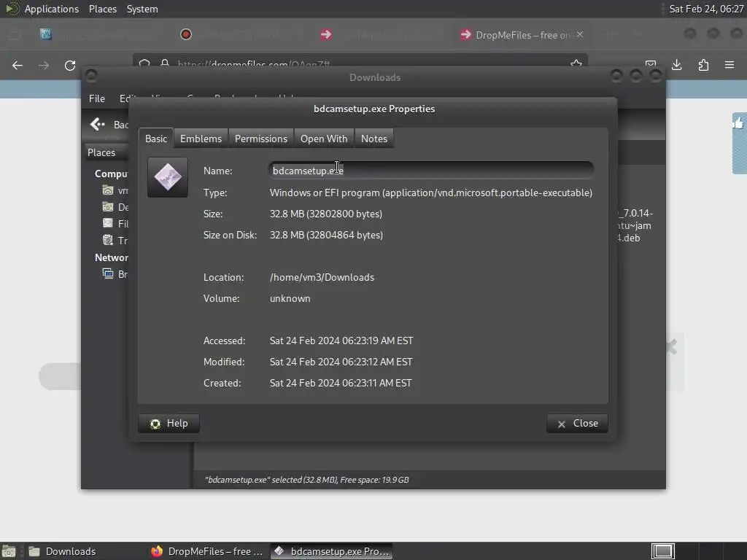Open Firefox downloads panel icon
The image size is (747, 560).
(x=676, y=65)
